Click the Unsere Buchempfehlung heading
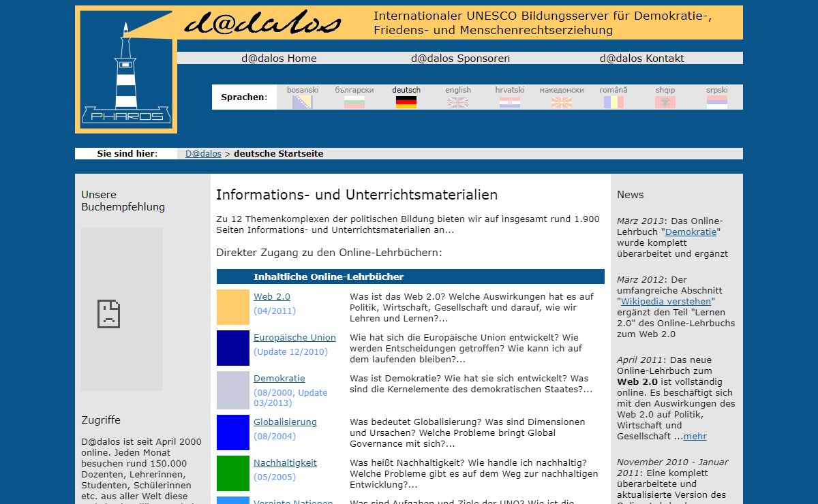The height and width of the screenshot is (504, 818). 123,201
